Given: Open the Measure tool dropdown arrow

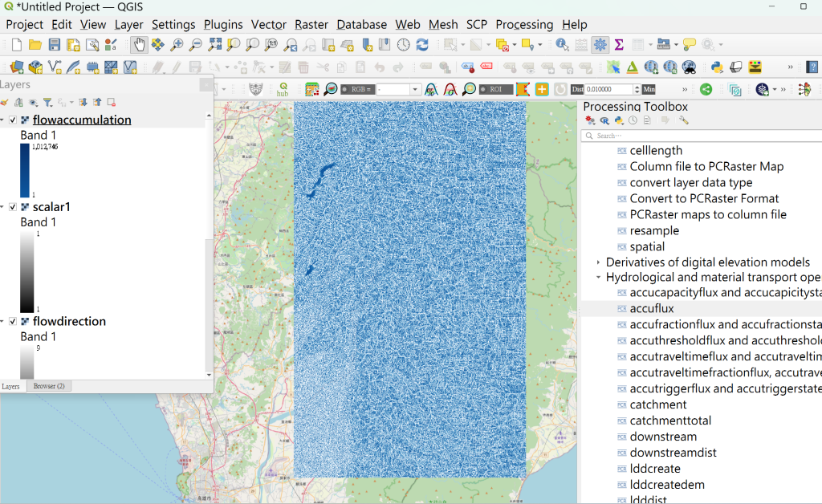Looking at the screenshot, I should [676, 45].
